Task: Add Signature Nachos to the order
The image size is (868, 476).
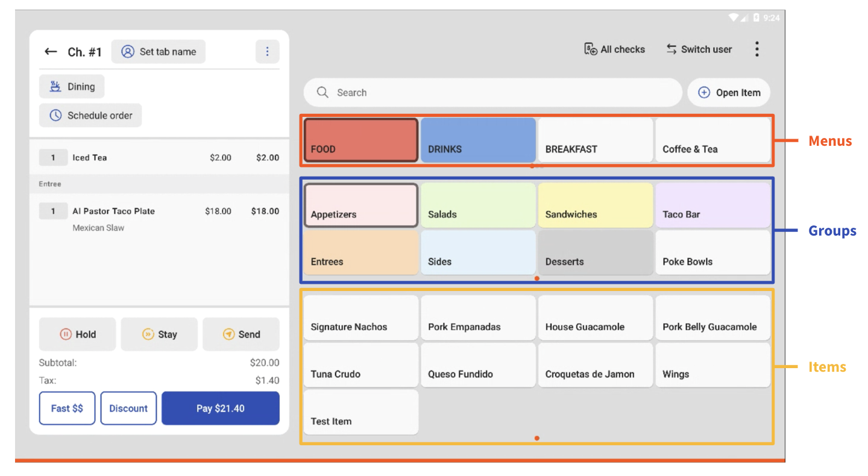Action: (x=360, y=318)
